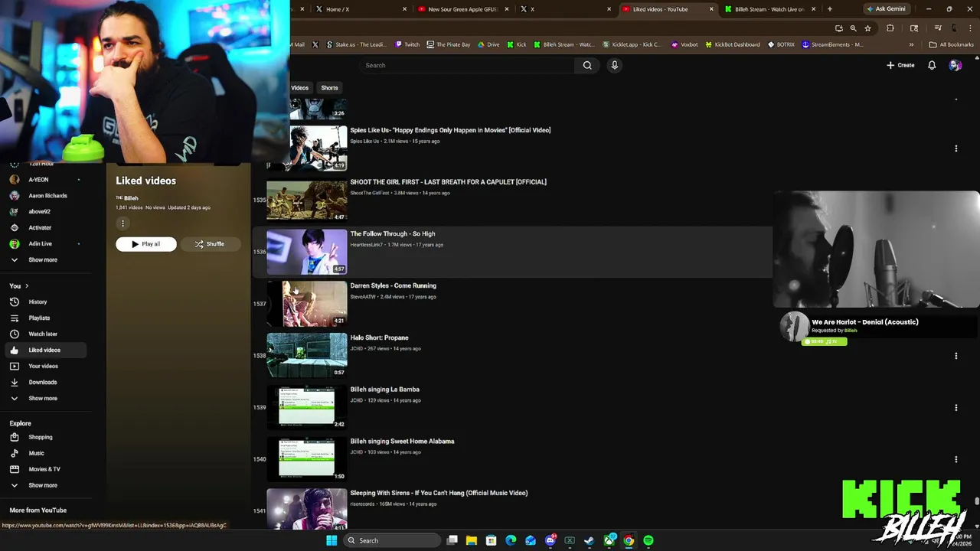Screen dimensions: 980x551
Task: Open All Bookmarks folder
Action: pyautogui.click(x=951, y=44)
